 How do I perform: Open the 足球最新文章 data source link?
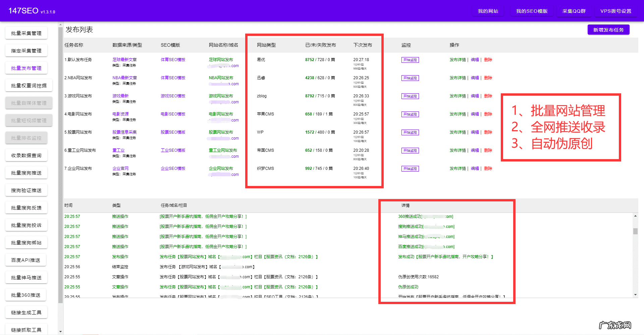point(124,60)
